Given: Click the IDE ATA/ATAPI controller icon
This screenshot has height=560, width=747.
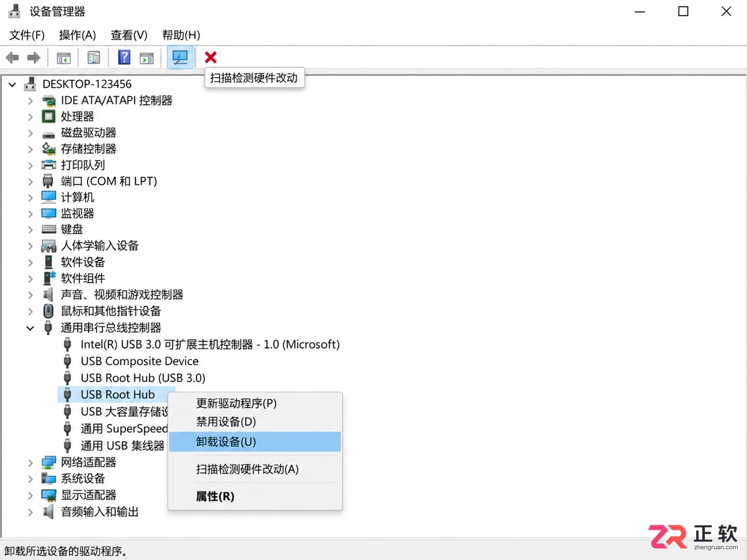Looking at the screenshot, I should tap(49, 101).
